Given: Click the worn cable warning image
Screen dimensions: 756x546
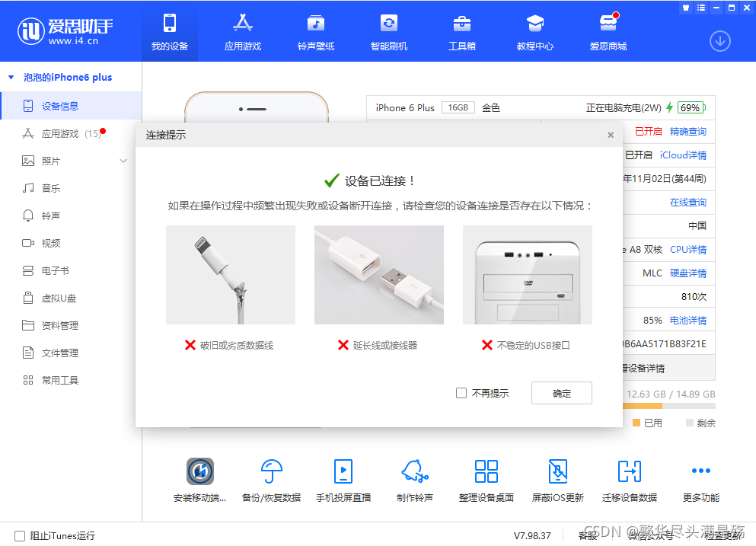Looking at the screenshot, I should (231, 275).
